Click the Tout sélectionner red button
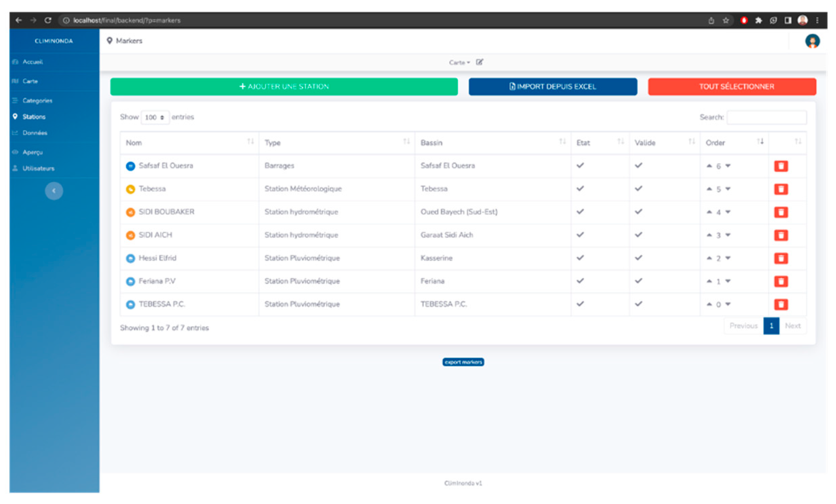The height and width of the screenshot is (504, 836). coord(732,86)
